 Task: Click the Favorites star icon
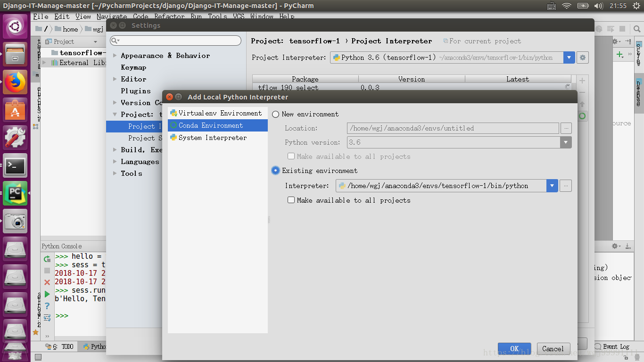point(35,332)
